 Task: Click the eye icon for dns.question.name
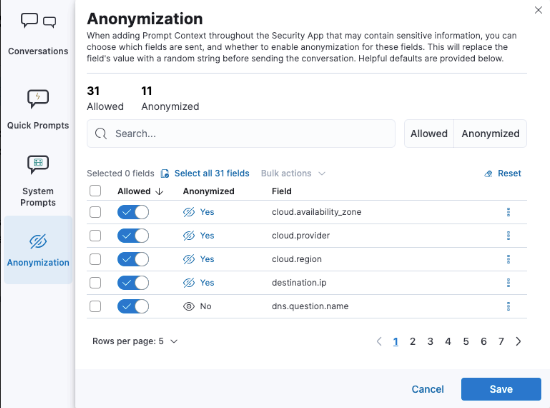(x=189, y=306)
